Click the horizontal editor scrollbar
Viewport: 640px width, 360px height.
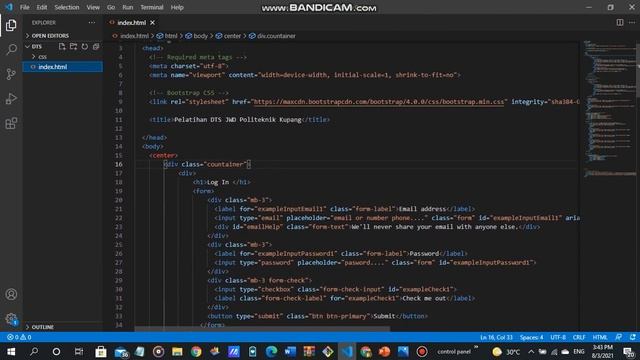[262, 329]
